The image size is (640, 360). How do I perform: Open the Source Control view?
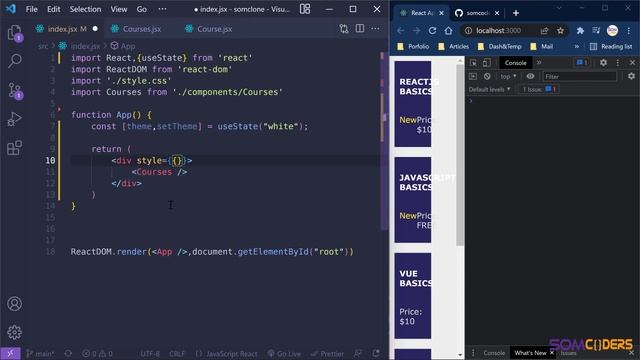tap(15, 90)
